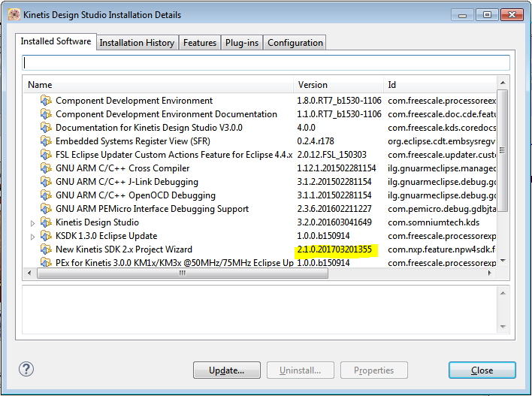This screenshot has height=396, width=532.
Task: Click the horizontal scroll-right arrow of the list
Action: point(490,274)
